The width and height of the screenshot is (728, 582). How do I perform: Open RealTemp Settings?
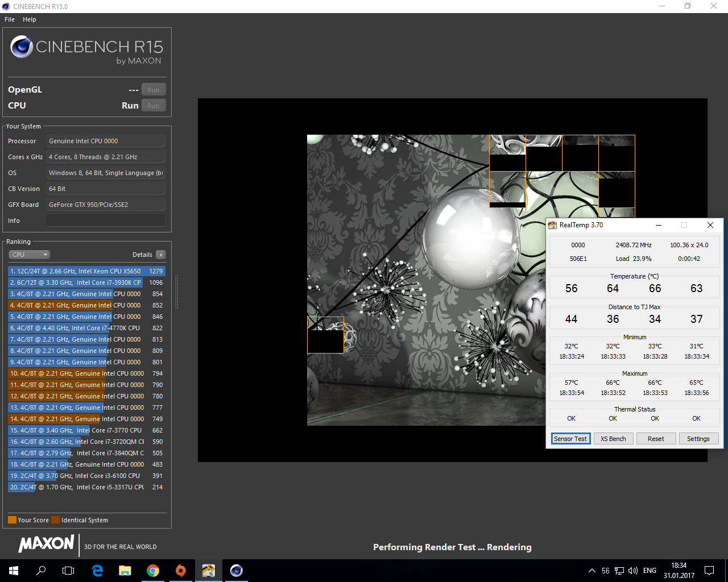pyautogui.click(x=698, y=439)
